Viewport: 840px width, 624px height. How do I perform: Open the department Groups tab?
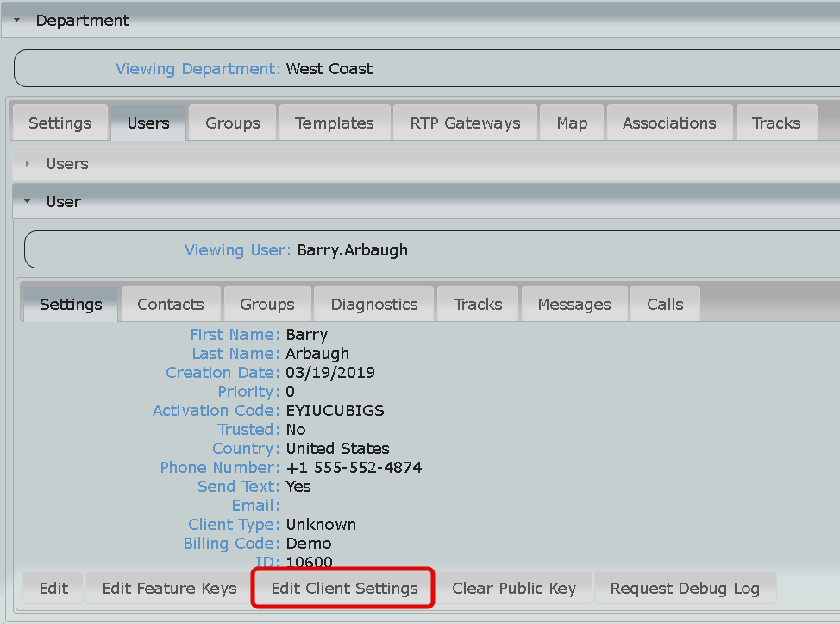click(x=233, y=123)
